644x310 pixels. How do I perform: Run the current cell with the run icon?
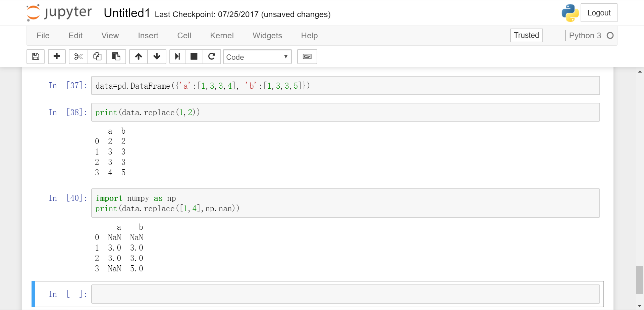click(177, 56)
